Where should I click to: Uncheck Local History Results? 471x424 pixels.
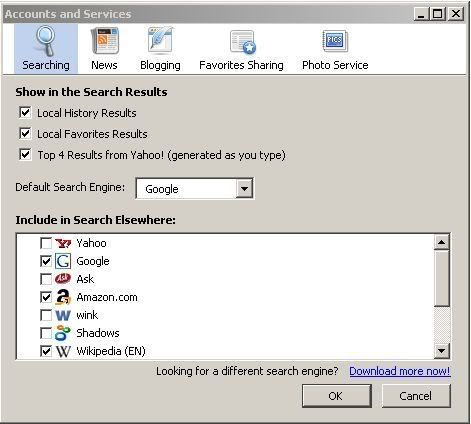pos(25,113)
